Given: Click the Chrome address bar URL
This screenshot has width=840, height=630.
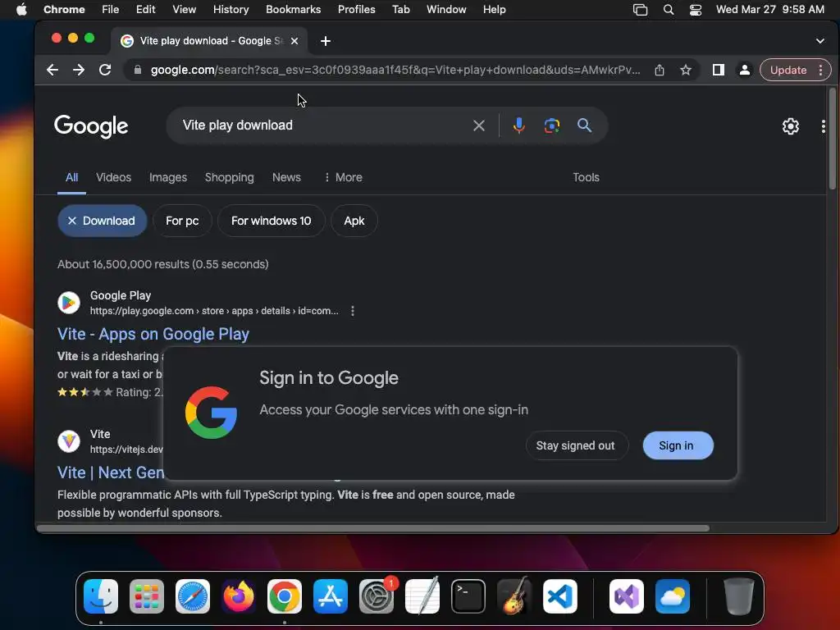Looking at the screenshot, I should pyautogui.click(x=395, y=71).
